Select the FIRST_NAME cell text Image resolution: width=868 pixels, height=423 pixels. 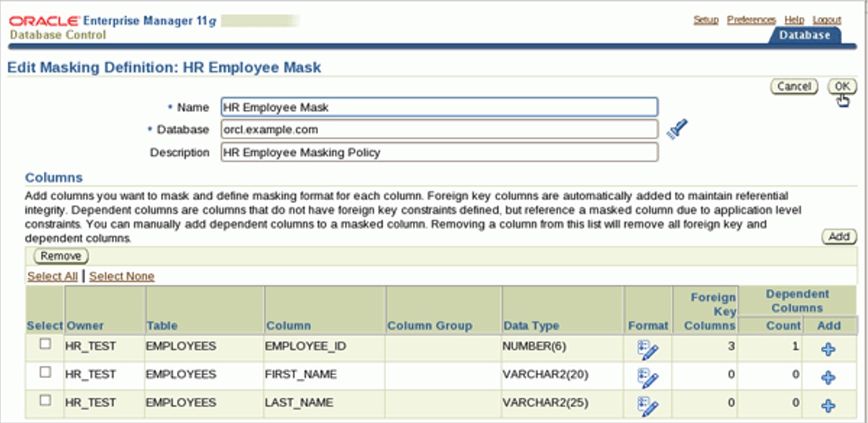(x=301, y=374)
